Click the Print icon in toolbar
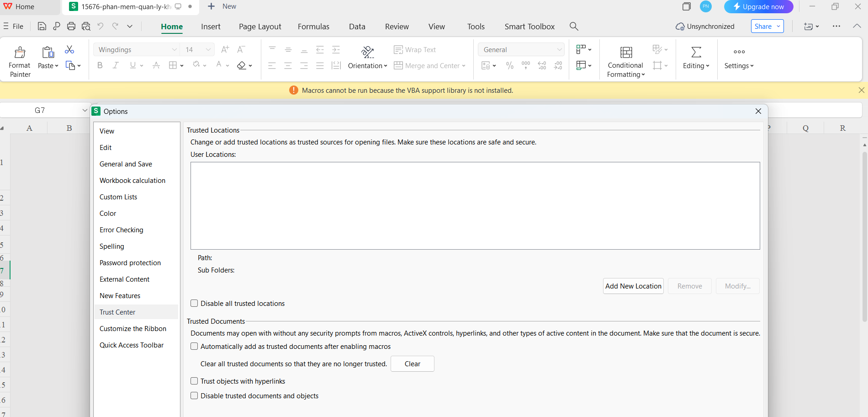868x417 pixels. tap(71, 27)
